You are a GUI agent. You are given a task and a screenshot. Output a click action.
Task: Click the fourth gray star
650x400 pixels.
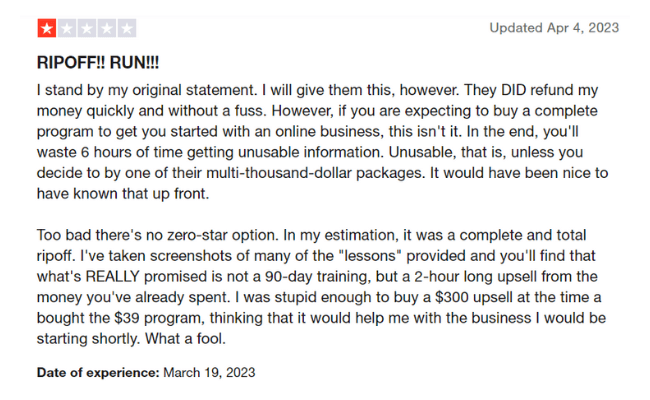107,29
